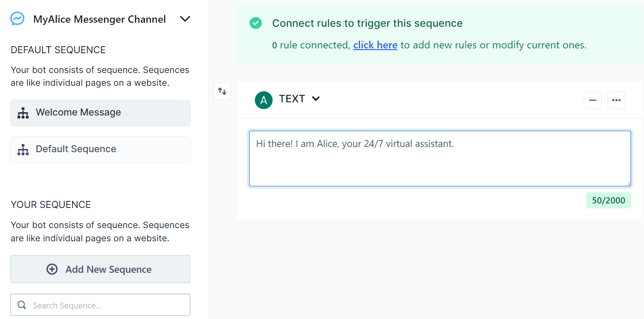
Task: Click the green A avatar icon
Action: [264, 100]
